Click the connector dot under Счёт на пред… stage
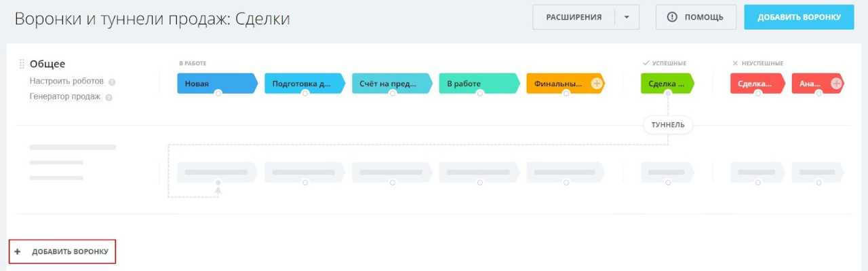The image size is (868, 271). coord(393,94)
